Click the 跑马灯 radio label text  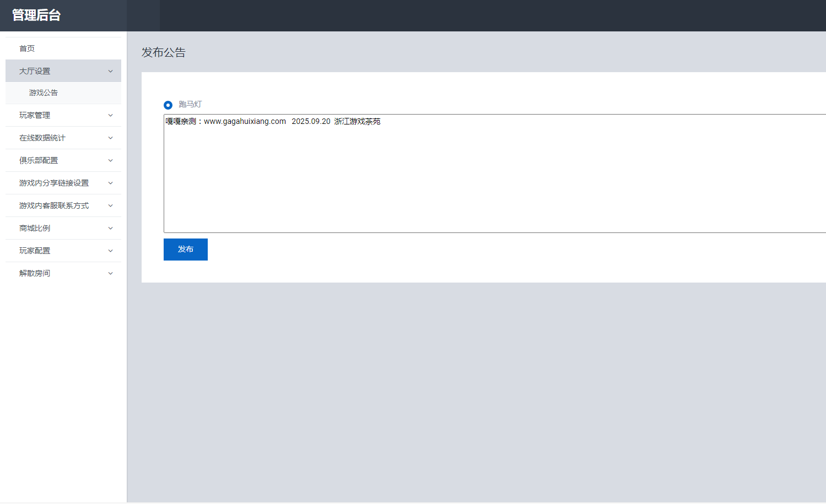coord(190,104)
